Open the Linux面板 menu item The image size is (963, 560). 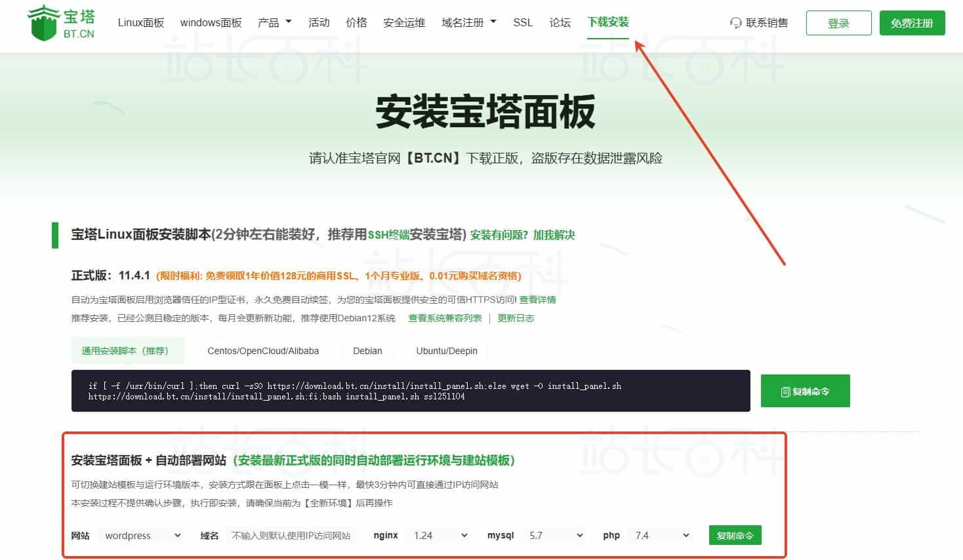click(141, 22)
